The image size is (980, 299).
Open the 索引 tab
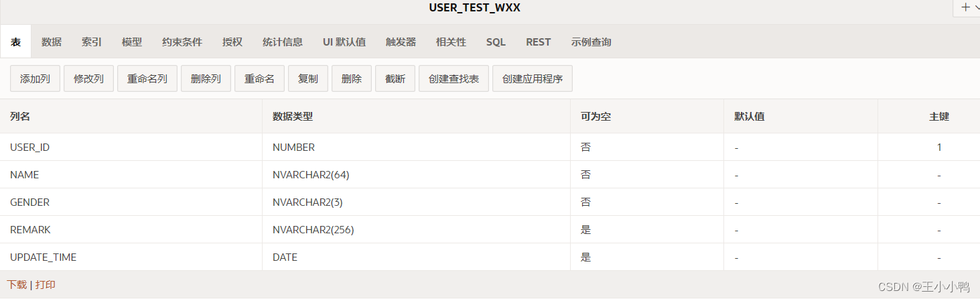point(92,42)
